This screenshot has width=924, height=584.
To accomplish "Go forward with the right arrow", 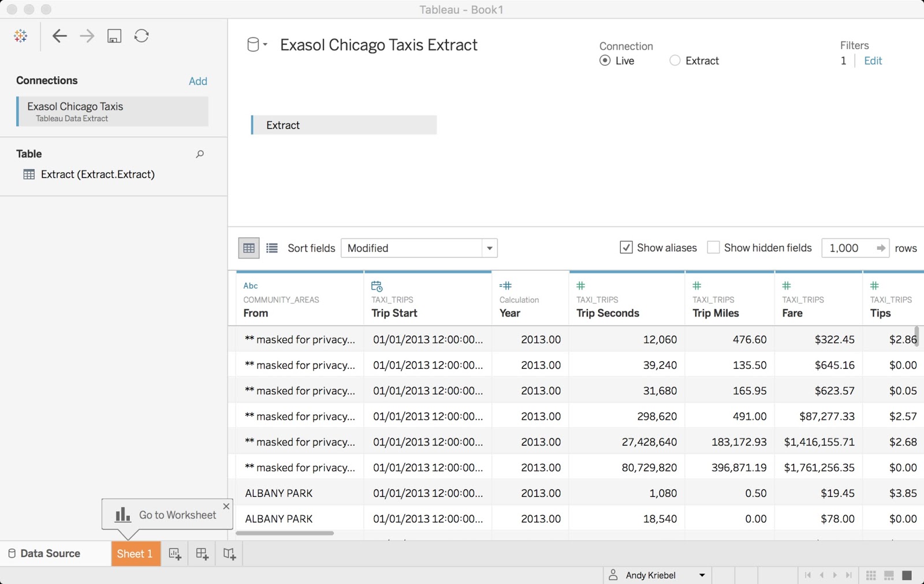I will pyautogui.click(x=87, y=36).
